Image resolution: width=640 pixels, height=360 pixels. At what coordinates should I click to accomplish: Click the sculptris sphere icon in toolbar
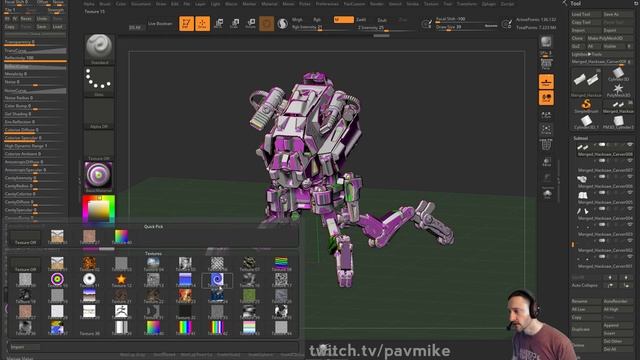click(x=282, y=24)
